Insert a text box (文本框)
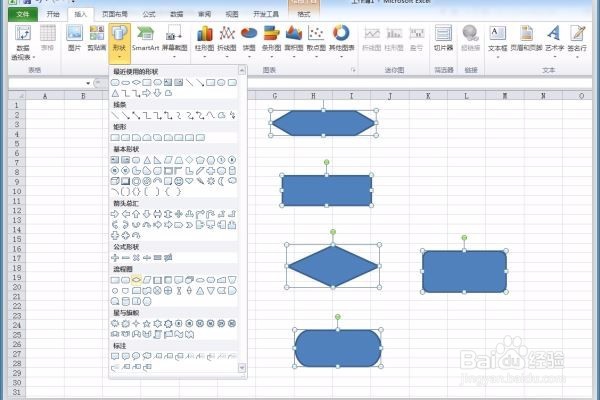The height and width of the screenshot is (400, 600). [x=497, y=41]
